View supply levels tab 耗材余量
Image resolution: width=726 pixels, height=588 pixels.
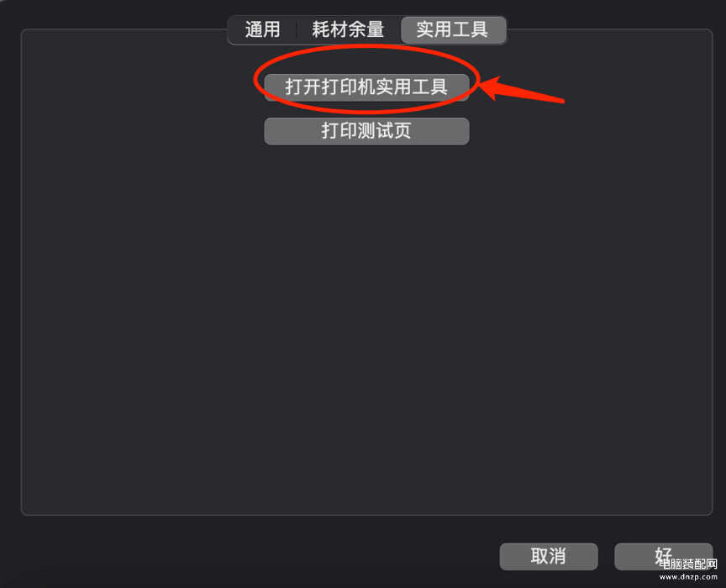(x=348, y=30)
